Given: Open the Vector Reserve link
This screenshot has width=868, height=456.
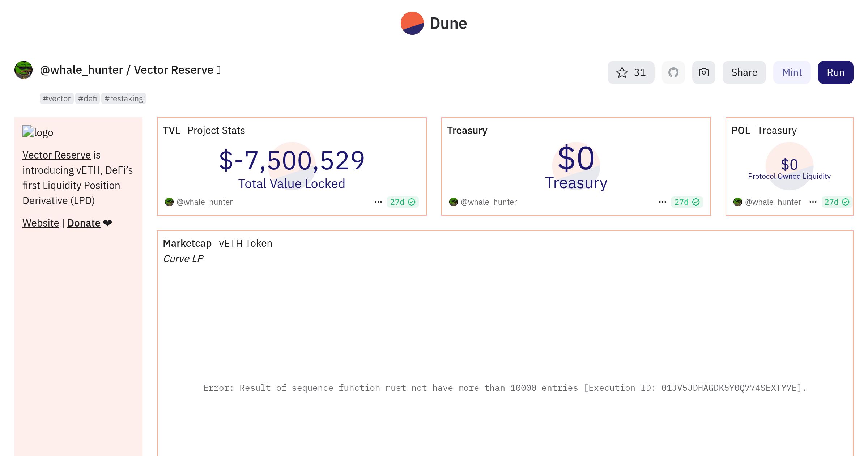Looking at the screenshot, I should tap(56, 155).
